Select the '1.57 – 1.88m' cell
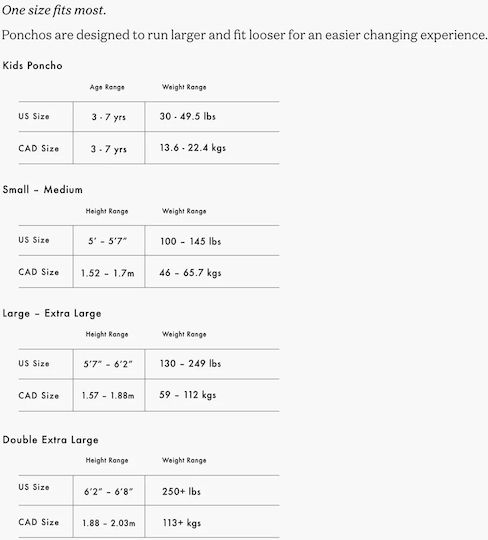This screenshot has width=488, height=540. click(x=108, y=395)
